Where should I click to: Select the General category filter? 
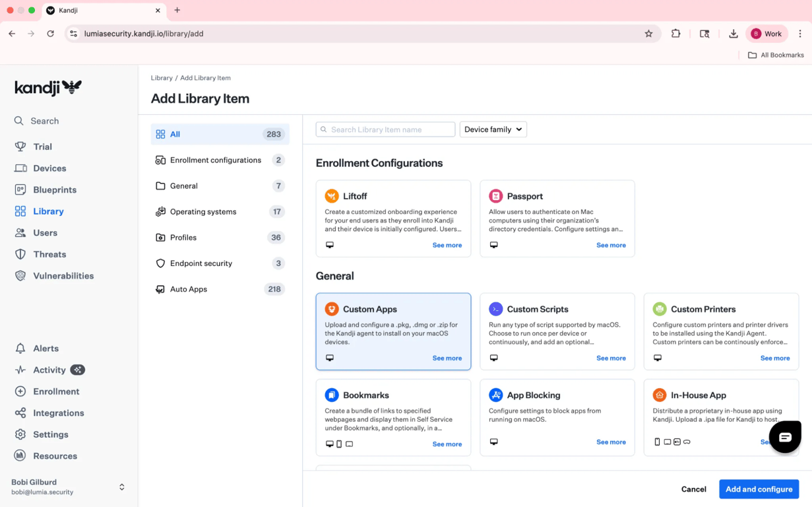(x=220, y=186)
